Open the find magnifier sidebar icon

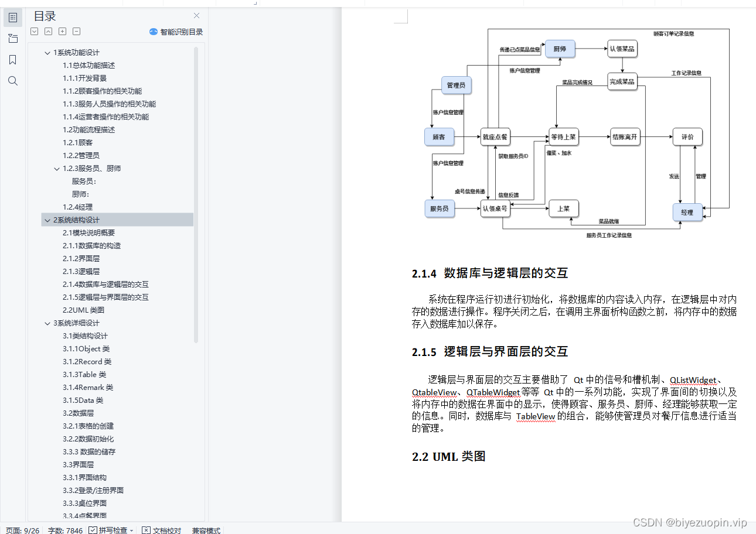click(x=13, y=81)
